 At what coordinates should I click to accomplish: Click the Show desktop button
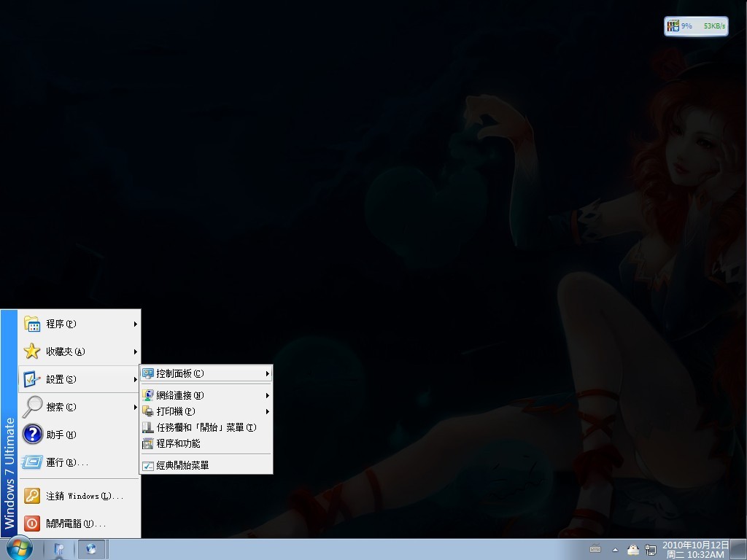point(739,550)
